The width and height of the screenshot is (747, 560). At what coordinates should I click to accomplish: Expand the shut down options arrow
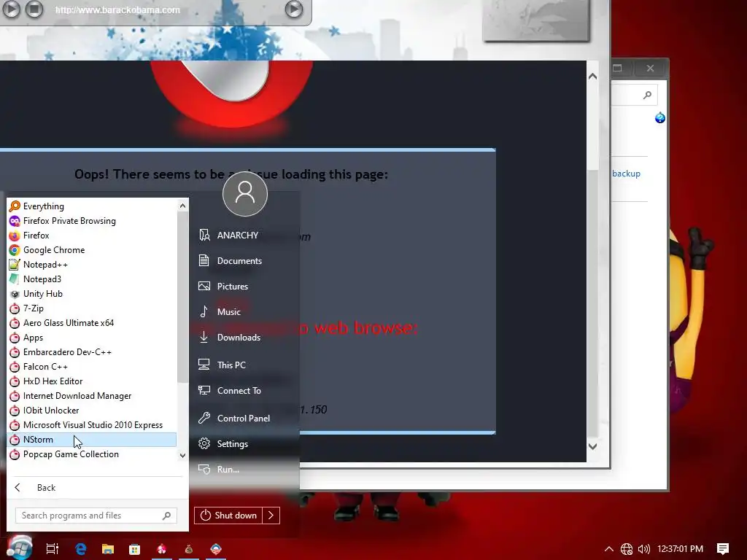[x=271, y=516]
